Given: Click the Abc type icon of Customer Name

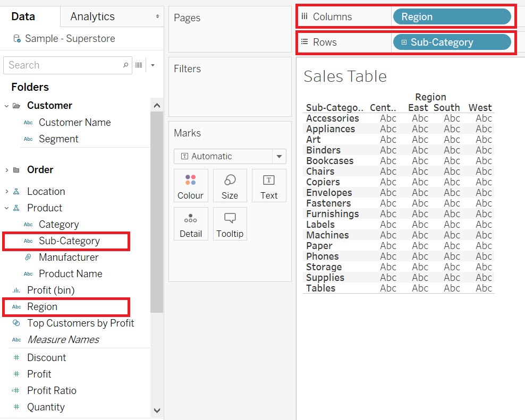Looking at the screenshot, I should (28, 123).
